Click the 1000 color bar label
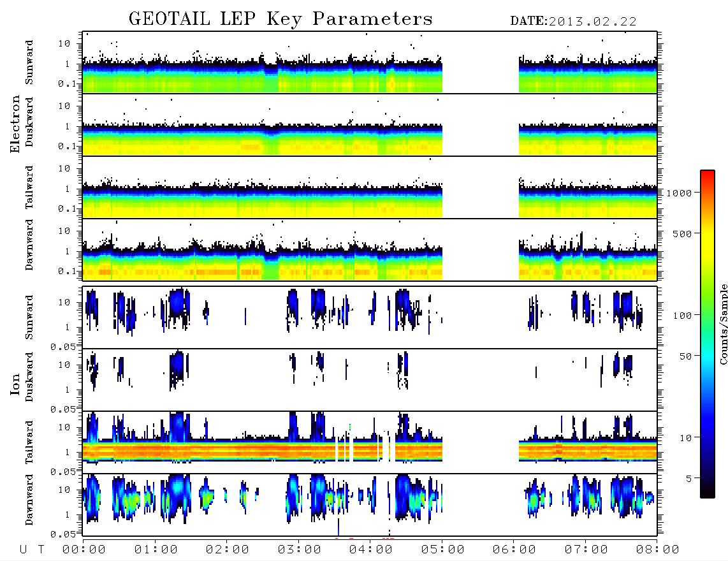728x561 pixels. pos(679,193)
